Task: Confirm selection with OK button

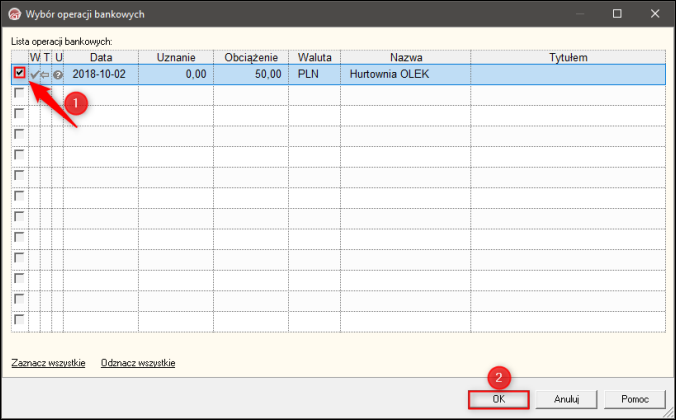Action: (x=498, y=399)
